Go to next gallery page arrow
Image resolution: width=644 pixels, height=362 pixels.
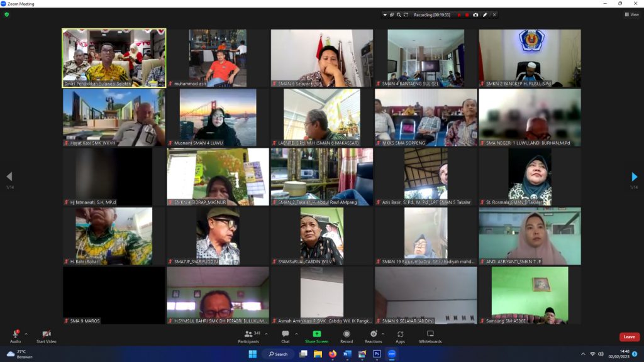click(634, 177)
